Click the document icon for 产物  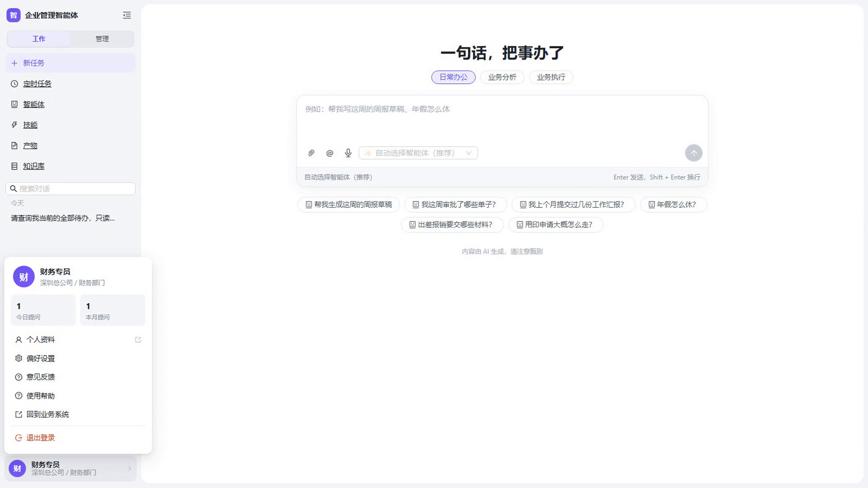(14, 145)
